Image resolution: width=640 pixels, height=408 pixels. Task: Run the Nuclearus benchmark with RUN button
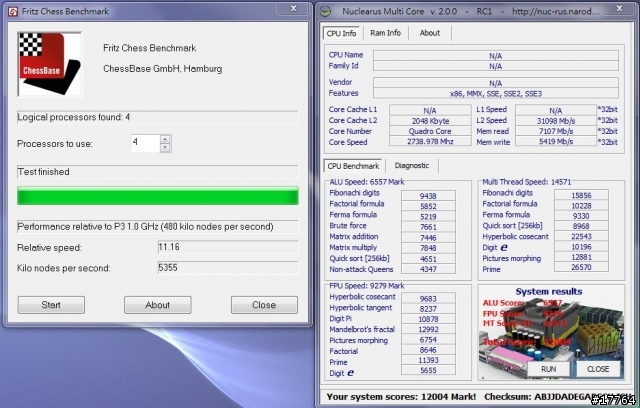coord(549,369)
